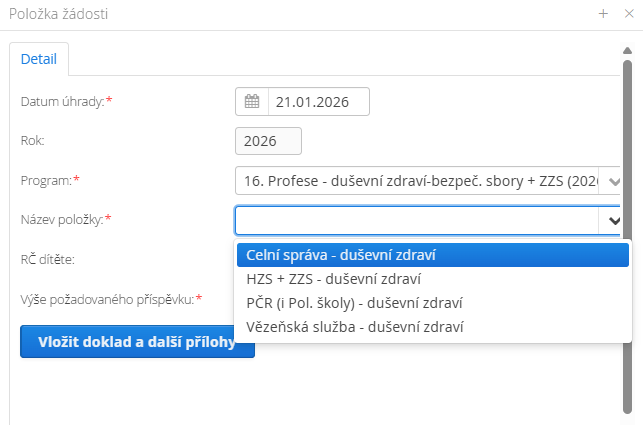643x425 pixels.
Task: Expand the Program dropdown arrow
Action: [x=613, y=181]
